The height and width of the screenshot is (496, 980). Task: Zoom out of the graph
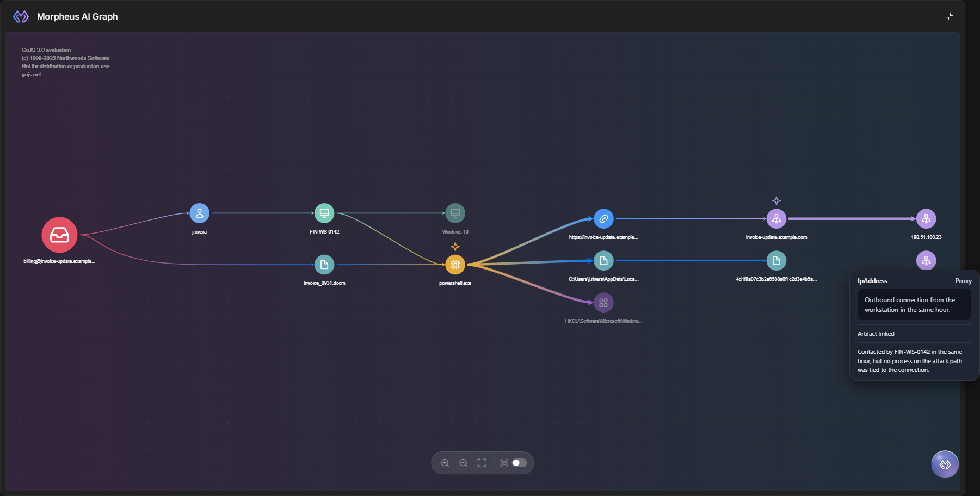(463, 463)
